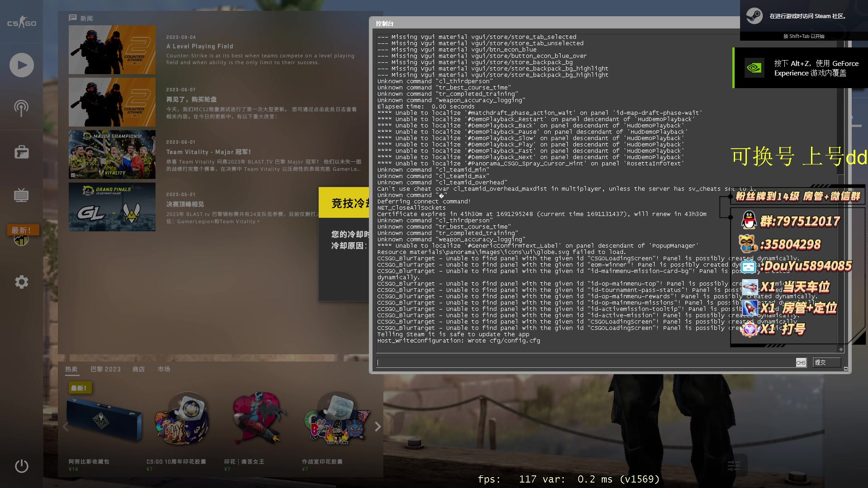Screen dimensions: 868x488
Task: Click the Deferring connect command console line
Action: point(424,202)
